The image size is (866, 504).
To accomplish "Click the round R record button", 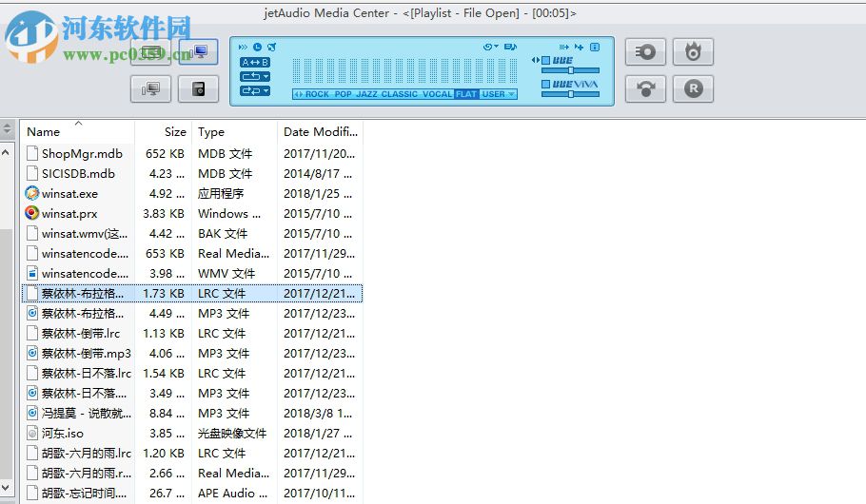I will 693,88.
